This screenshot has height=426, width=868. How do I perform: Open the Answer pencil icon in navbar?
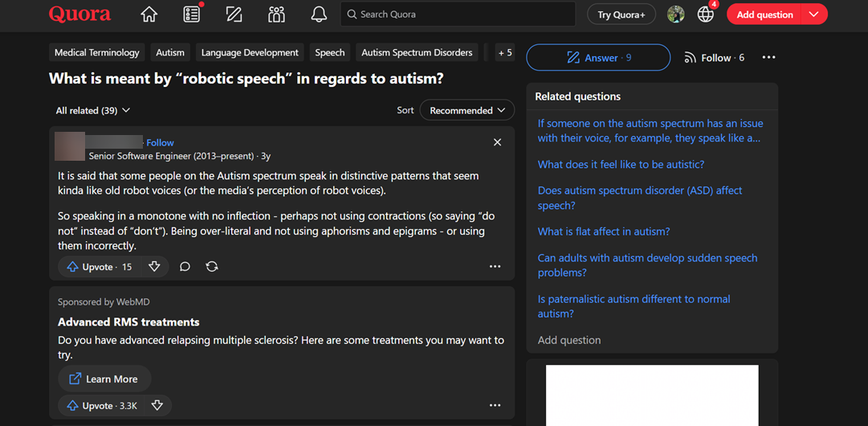(x=234, y=14)
